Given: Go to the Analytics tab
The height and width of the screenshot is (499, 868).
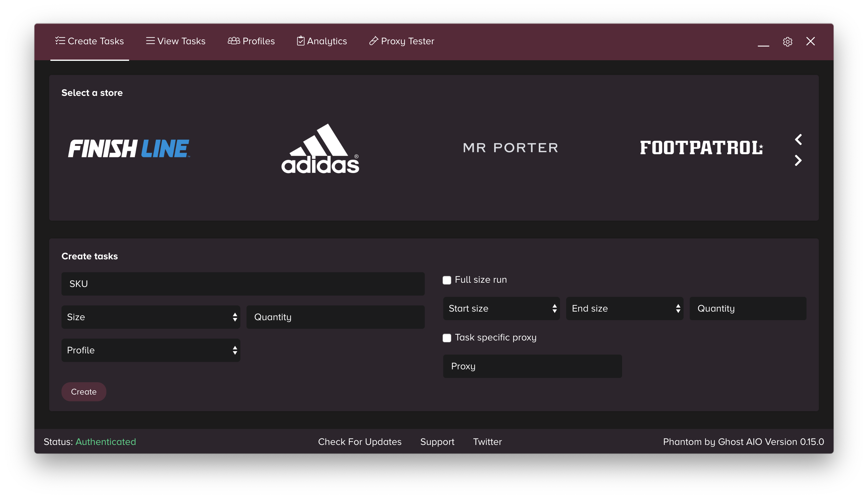Looking at the screenshot, I should 322,41.
